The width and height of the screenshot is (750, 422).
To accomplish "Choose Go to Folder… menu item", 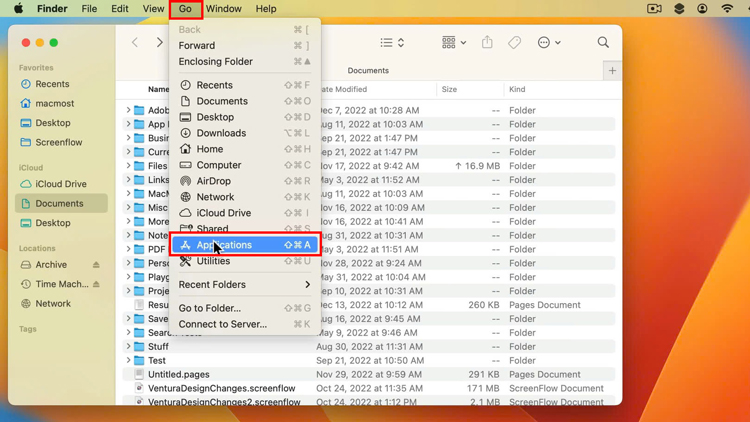I will point(244,308).
